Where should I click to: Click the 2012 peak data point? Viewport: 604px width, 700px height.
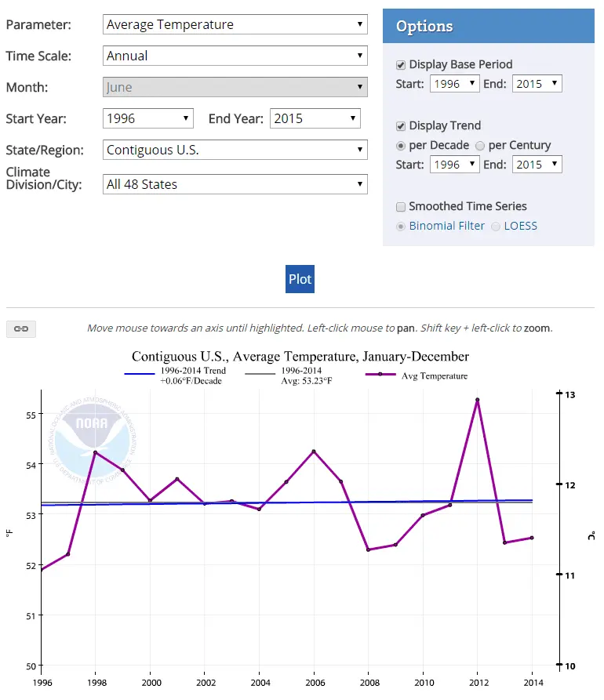(477, 400)
